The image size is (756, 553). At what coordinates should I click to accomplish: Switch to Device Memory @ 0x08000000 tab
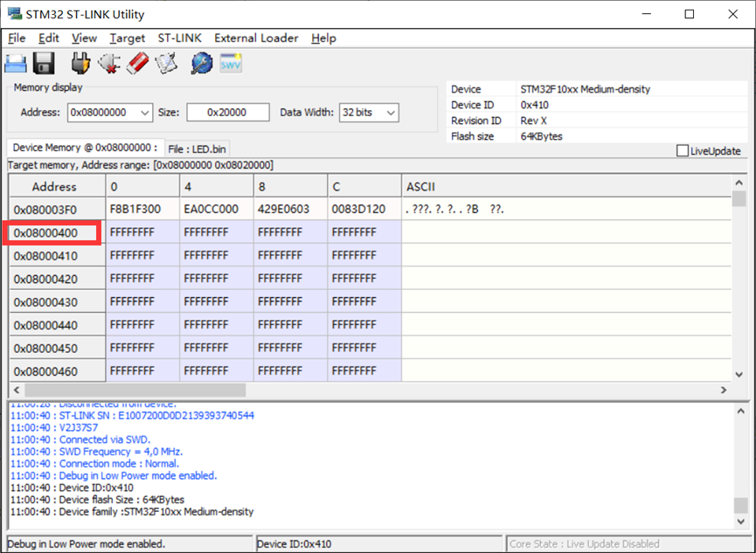[x=85, y=148]
